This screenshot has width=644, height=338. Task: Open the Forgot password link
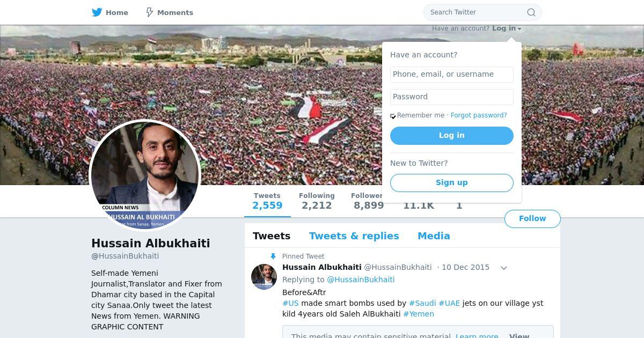(x=479, y=115)
